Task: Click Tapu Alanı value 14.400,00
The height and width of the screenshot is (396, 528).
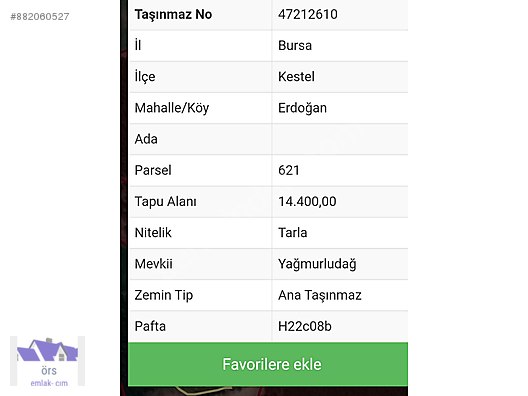Action: (307, 202)
